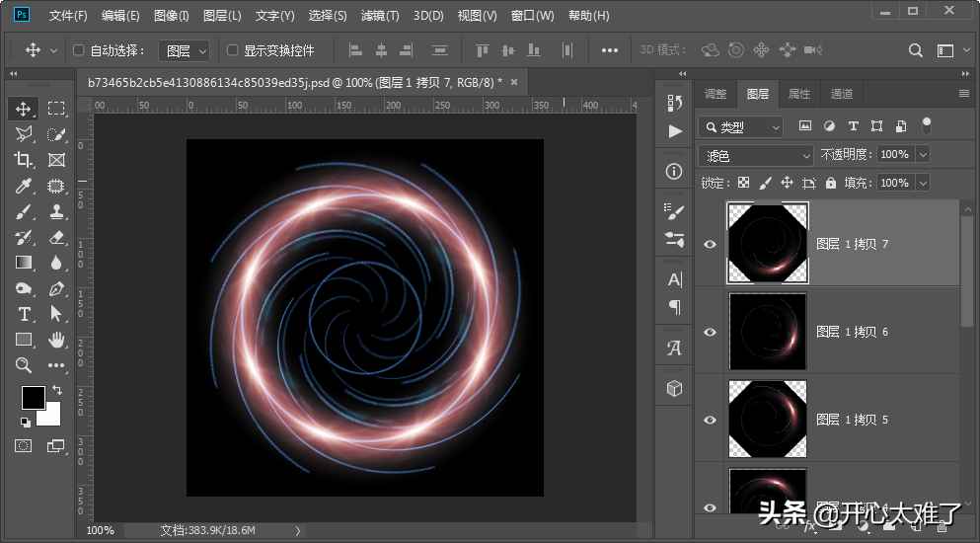
Task: Toggle lock all padlock icon
Action: coord(831,183)
